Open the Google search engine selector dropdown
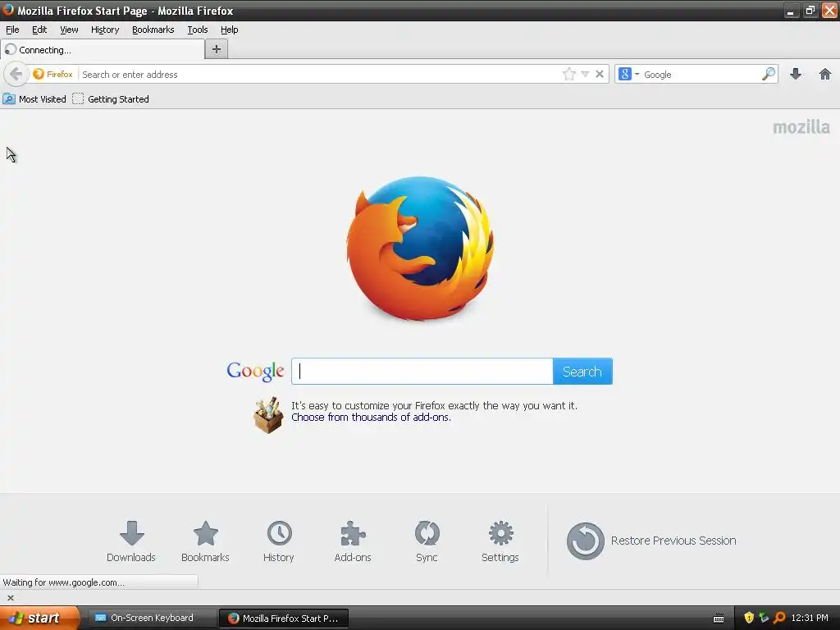Viewport: 840px width, 630px height. point(629,74)
